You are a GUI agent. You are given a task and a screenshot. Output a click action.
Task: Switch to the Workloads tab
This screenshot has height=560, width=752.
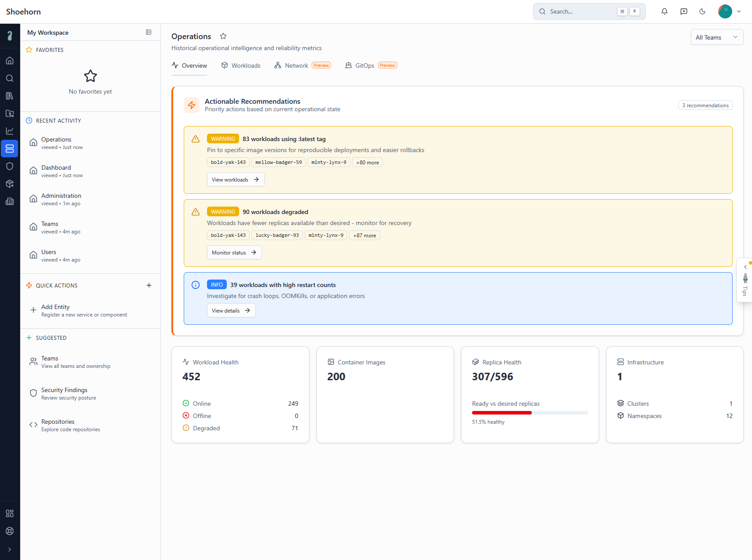pyautogui.click(x=241, y=65)
